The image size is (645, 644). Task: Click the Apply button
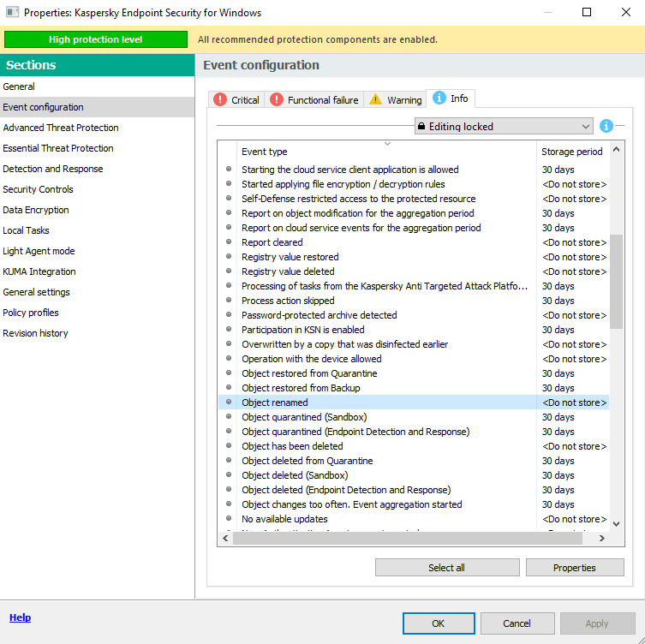point(597,623)
